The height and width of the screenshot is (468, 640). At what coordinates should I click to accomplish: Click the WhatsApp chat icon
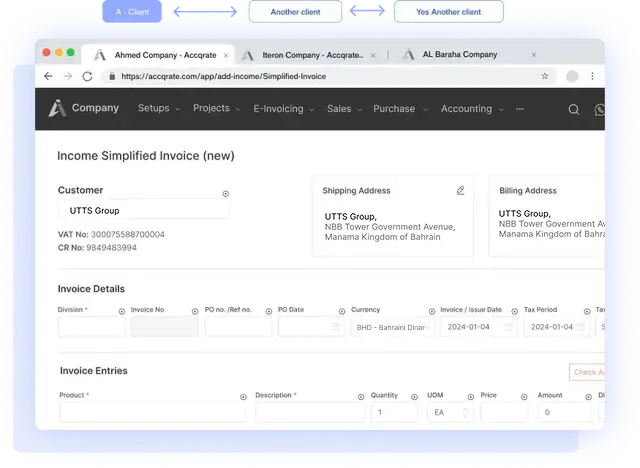coord(600,110)
